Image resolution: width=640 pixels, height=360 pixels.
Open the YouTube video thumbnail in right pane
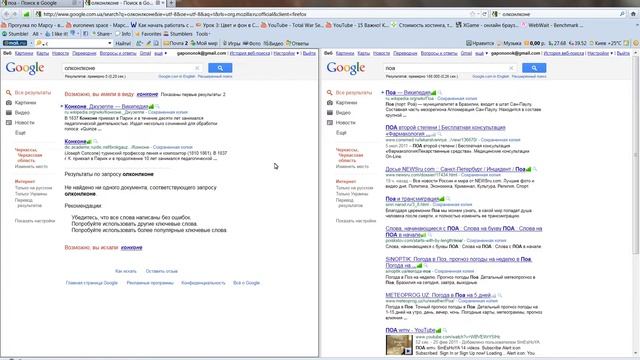(399, 344)
